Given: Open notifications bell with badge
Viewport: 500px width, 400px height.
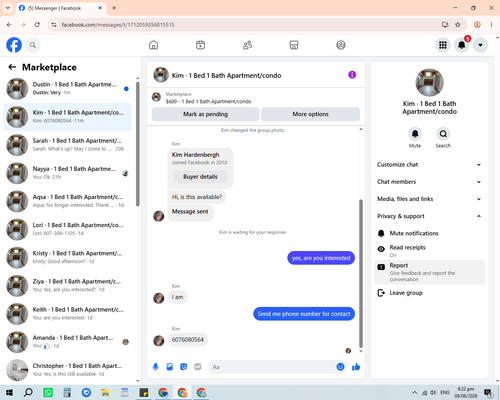Looking at the screenshot, I should pos(462,45).
